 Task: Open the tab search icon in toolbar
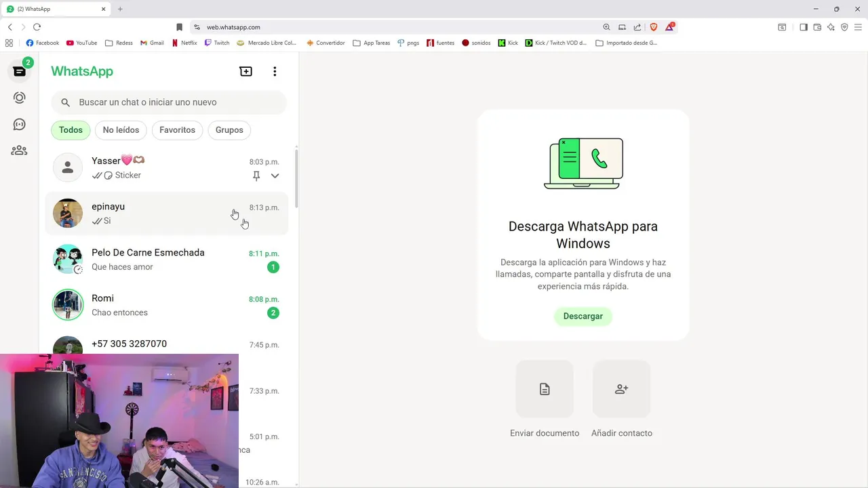pos(782,27)
